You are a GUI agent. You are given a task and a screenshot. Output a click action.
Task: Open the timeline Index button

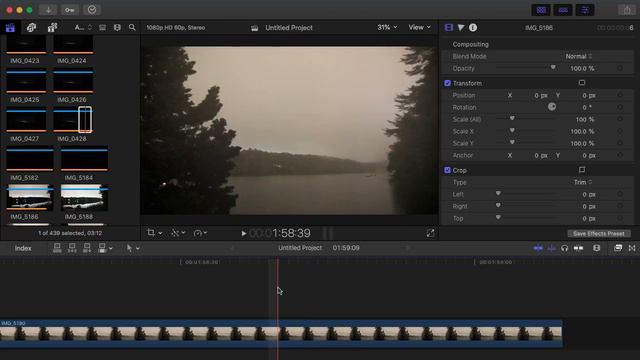click(23, 248)
